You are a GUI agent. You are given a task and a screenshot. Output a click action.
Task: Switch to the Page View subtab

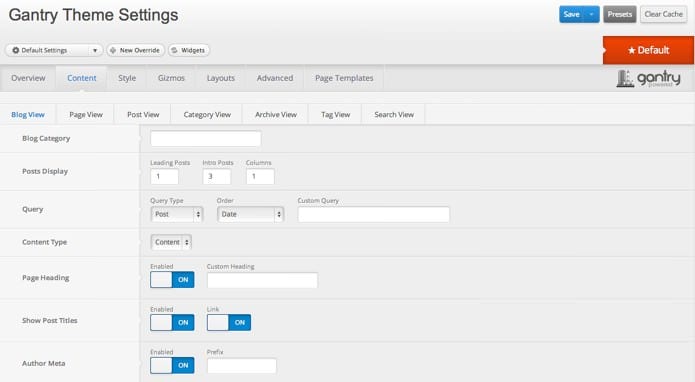(x=86, y=114)
